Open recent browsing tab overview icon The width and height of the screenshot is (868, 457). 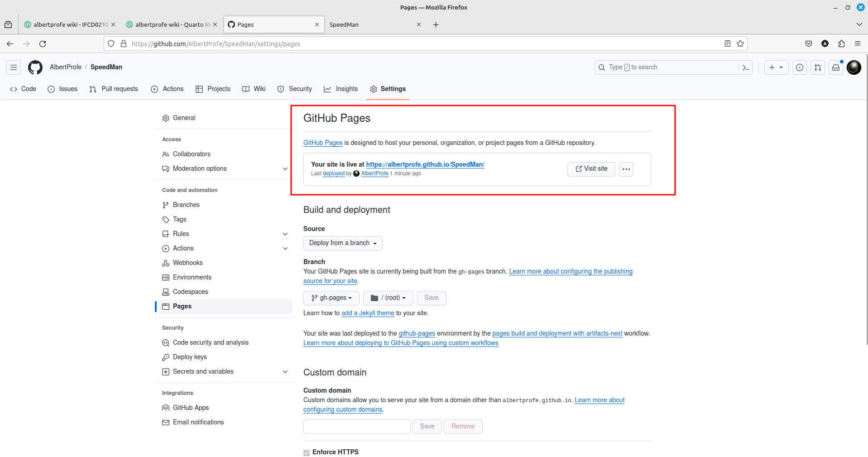click(x=8, y=25)
